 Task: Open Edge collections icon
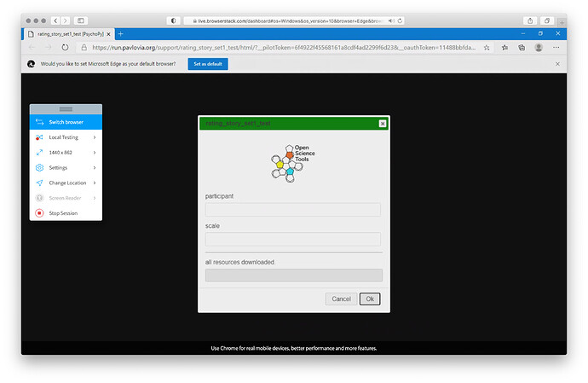coord(522,48)
